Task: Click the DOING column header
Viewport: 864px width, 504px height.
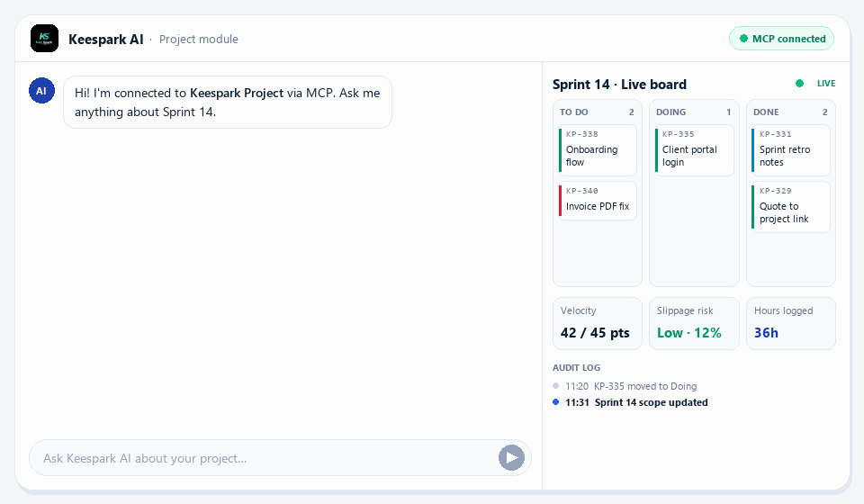Action: (694, 112)
